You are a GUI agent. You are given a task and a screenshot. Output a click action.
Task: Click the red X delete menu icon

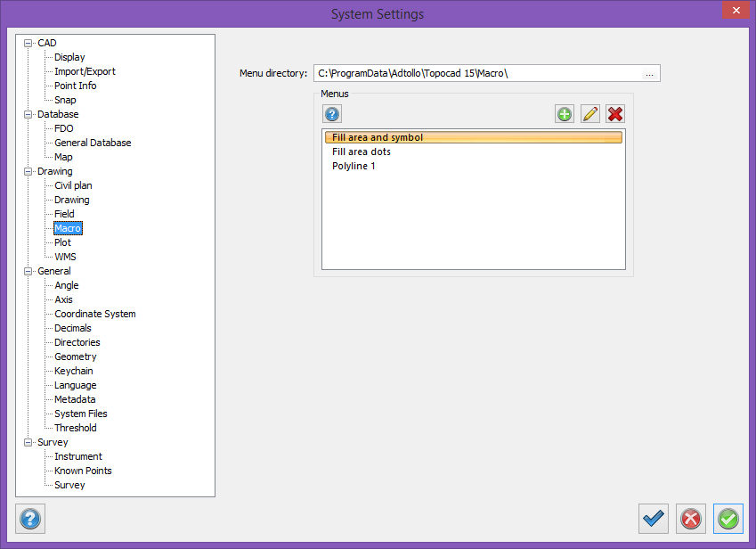point(615,114)
